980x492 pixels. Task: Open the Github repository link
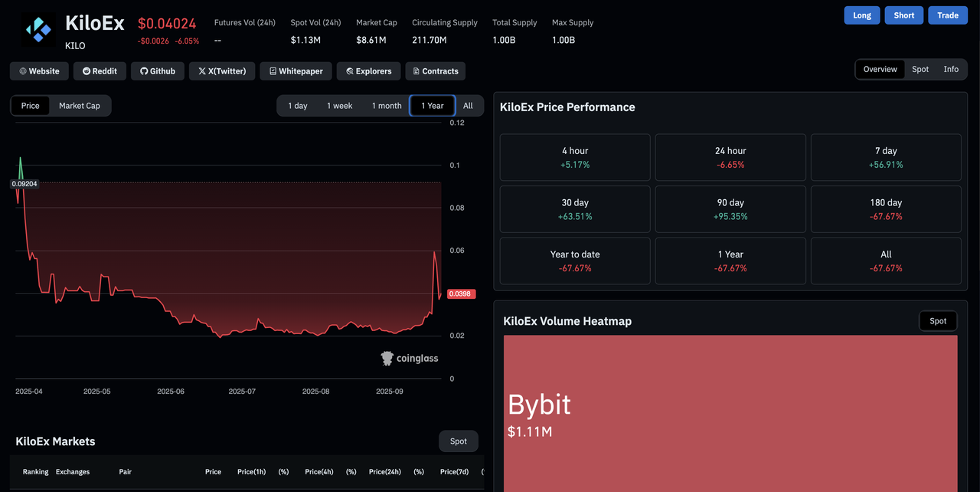[157, 71]
